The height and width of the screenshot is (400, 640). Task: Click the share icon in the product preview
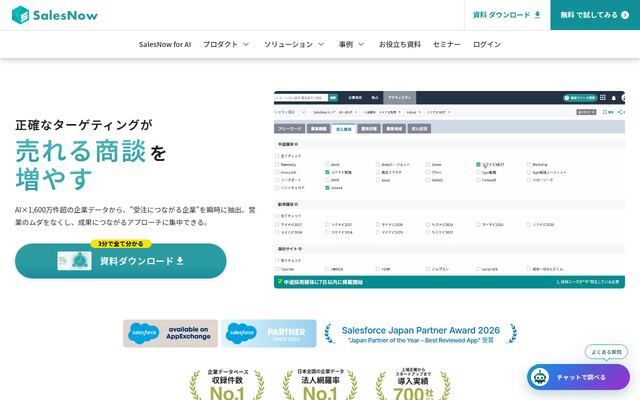tap(620, 112)
